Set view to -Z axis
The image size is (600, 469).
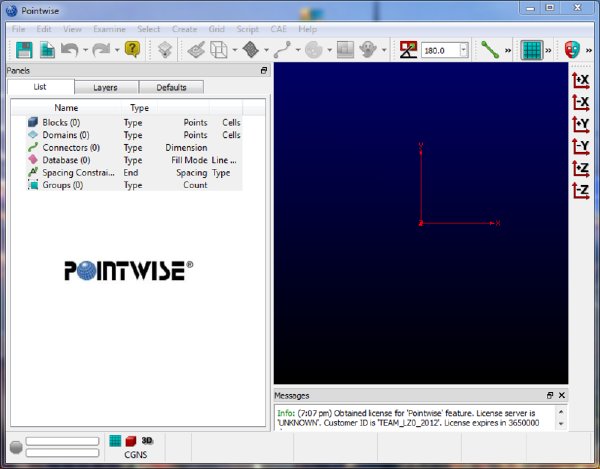pos(580,191)
